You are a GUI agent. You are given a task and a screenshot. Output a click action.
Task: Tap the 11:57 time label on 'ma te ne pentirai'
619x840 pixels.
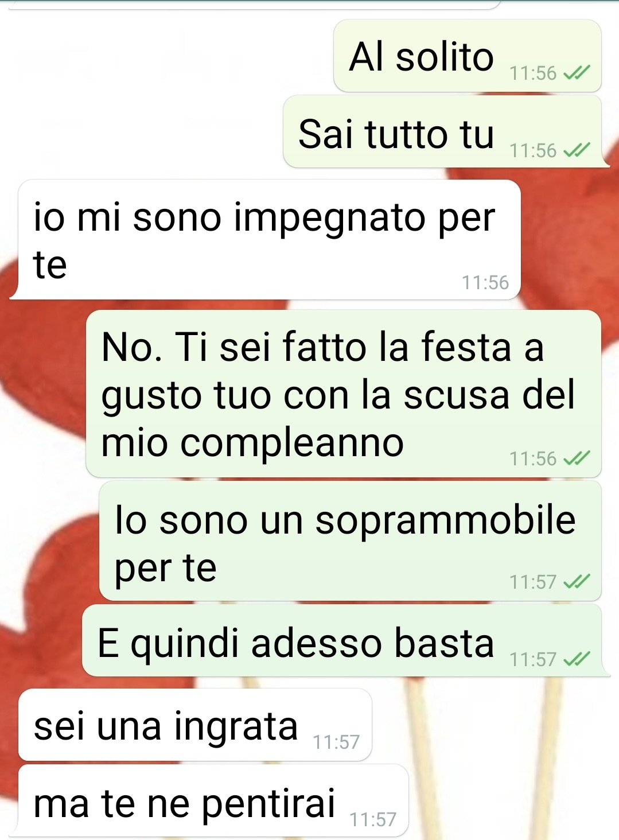(x=373, y=819)
